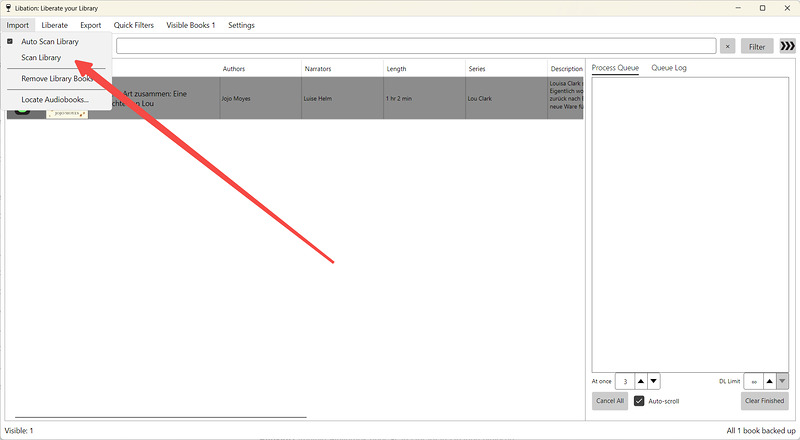Viewport: 800px width, 440px height.
Task: Minimize the Libation window
Action: (x=738, y=8)
